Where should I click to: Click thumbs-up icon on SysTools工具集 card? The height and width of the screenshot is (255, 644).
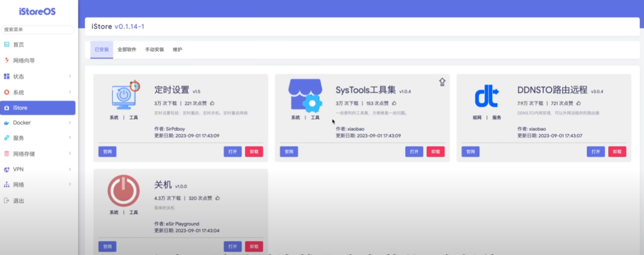click(x=394, y=103)
